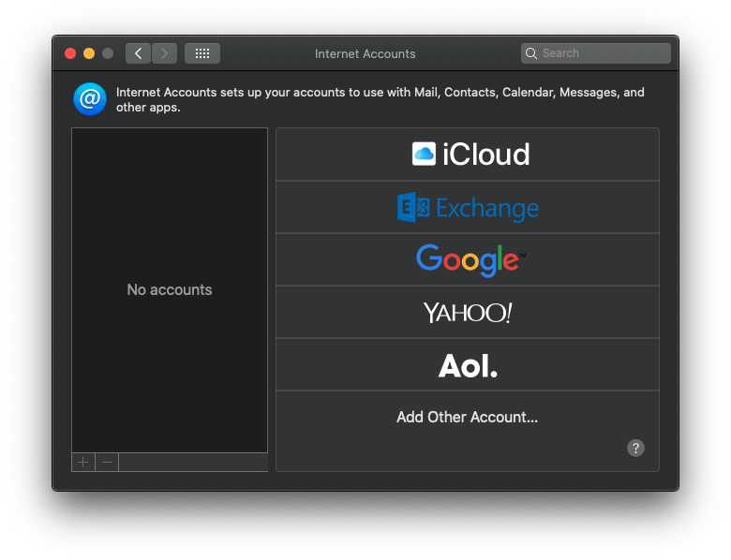Click the "No accounts" text
The width and height of the screenshot is (731, 560).
[170, 289]
